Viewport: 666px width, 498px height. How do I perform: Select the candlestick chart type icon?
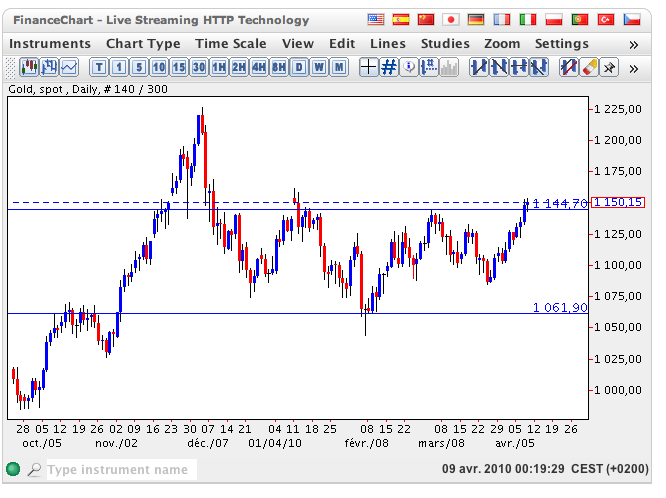[29, 67]
